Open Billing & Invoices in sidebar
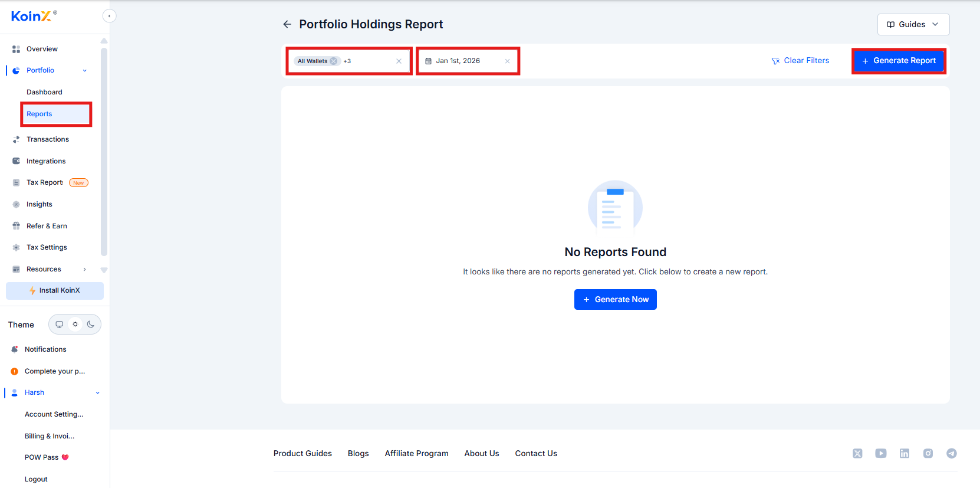 (x=50, y=436)
